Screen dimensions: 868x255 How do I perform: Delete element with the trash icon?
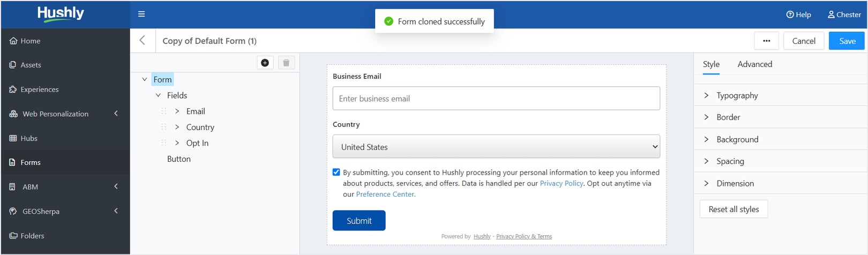tap(286, 63)
